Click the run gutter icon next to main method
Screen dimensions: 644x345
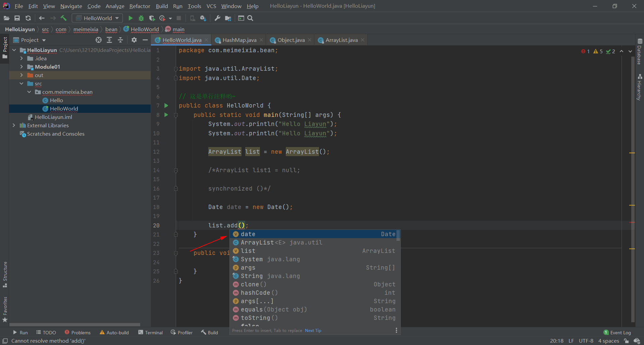pyautogui.click(x=166, y=115)
